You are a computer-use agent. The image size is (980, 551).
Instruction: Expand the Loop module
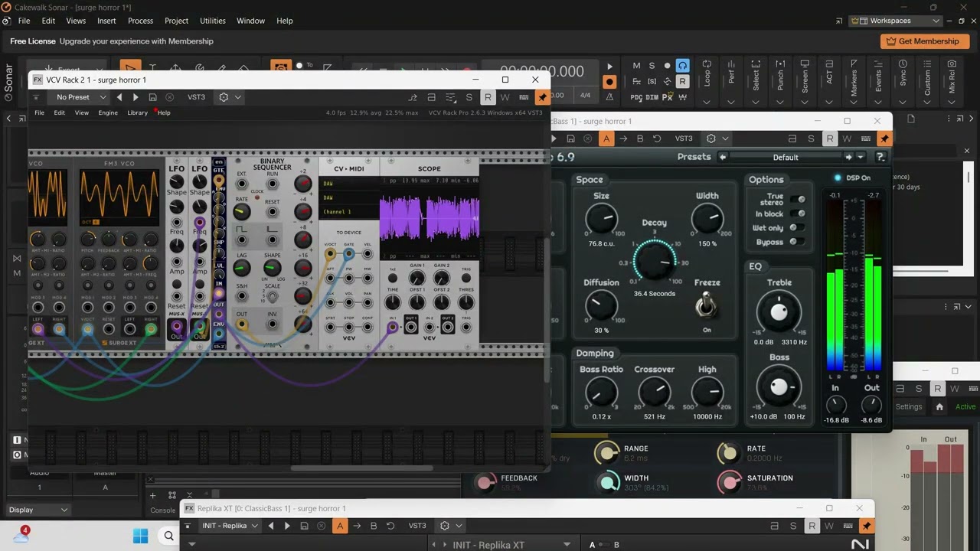[707, 102]
